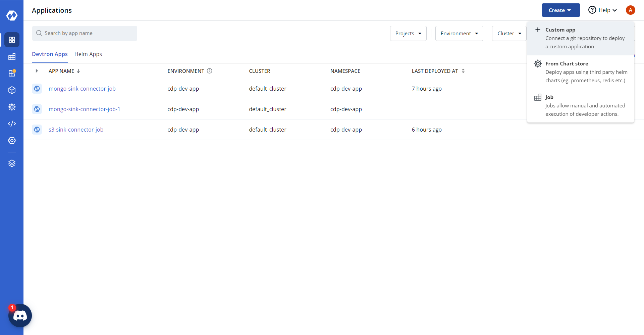Open the code brackets sidebar icon
This screenshot has width=644, height=335.
(x=12, y=124)
